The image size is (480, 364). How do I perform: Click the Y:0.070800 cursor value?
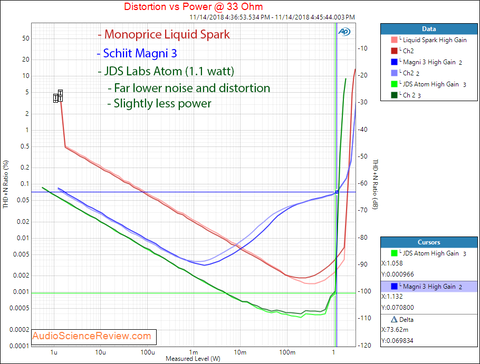[x=398, y=307]
